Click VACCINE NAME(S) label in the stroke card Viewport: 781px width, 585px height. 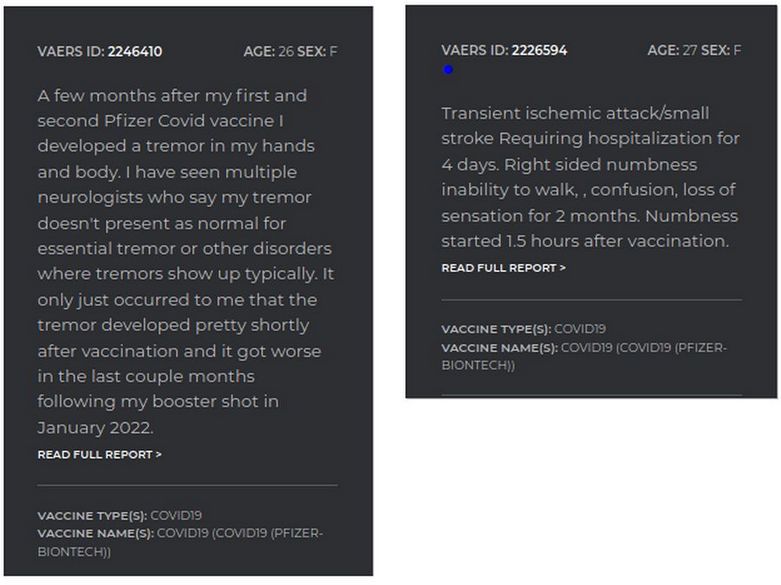(x=500, y=347)
